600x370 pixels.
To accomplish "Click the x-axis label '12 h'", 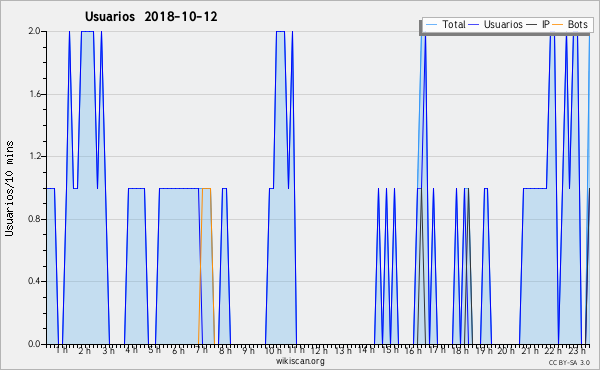I will pos(319,350).
